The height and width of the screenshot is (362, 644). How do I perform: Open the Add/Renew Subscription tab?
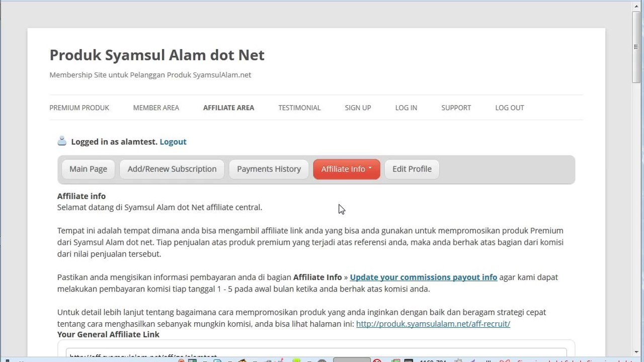pos(172,169)
